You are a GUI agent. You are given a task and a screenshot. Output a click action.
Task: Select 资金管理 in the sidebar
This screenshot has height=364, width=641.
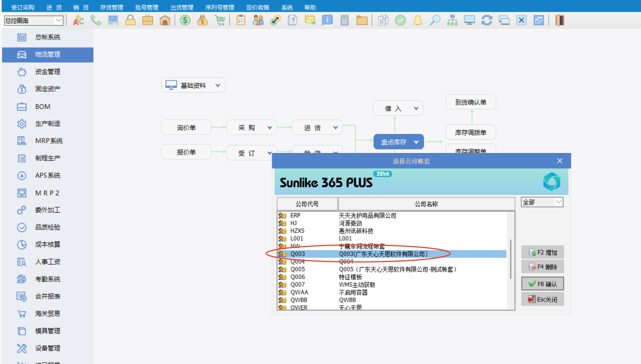coord(47,72)
